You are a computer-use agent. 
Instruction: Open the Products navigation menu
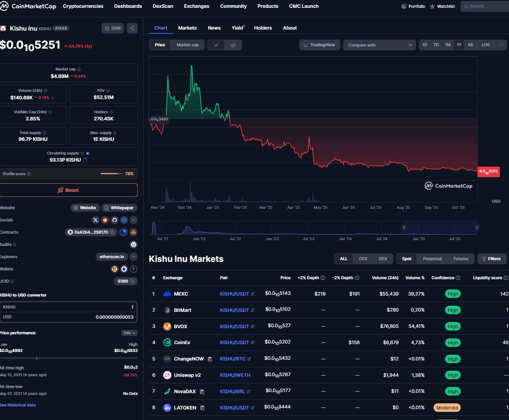click(268, 6)
